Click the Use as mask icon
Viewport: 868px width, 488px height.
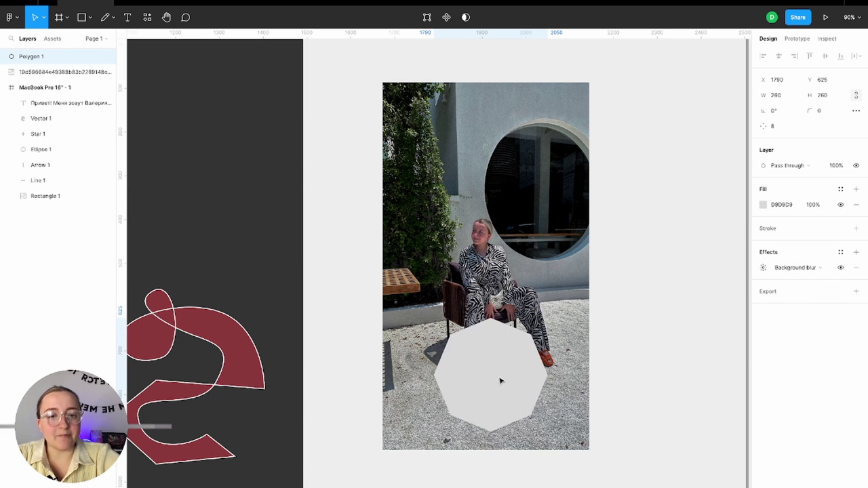(x=466, y=17)
